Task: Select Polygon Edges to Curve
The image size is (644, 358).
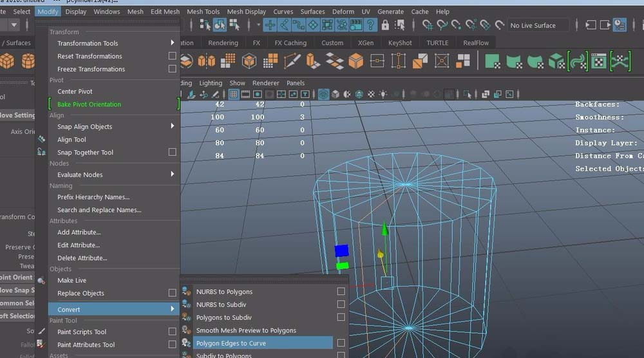Action: [231, 343]
